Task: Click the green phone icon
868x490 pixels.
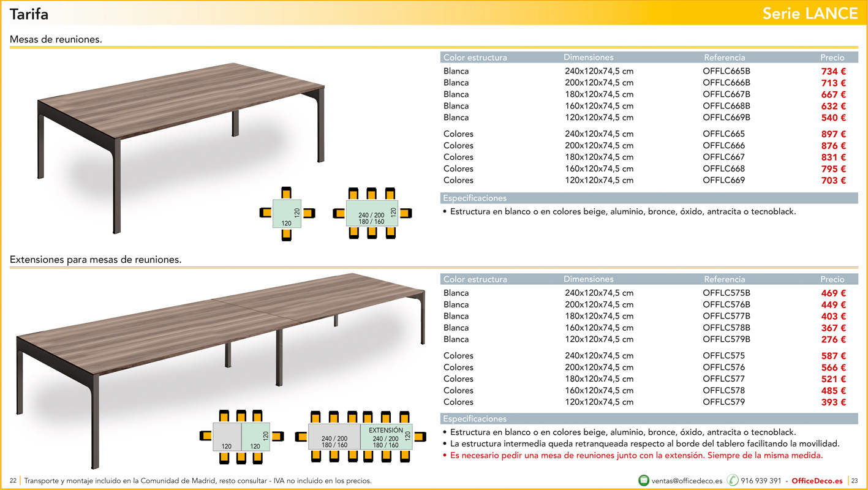Action: (x=733, y=480)
